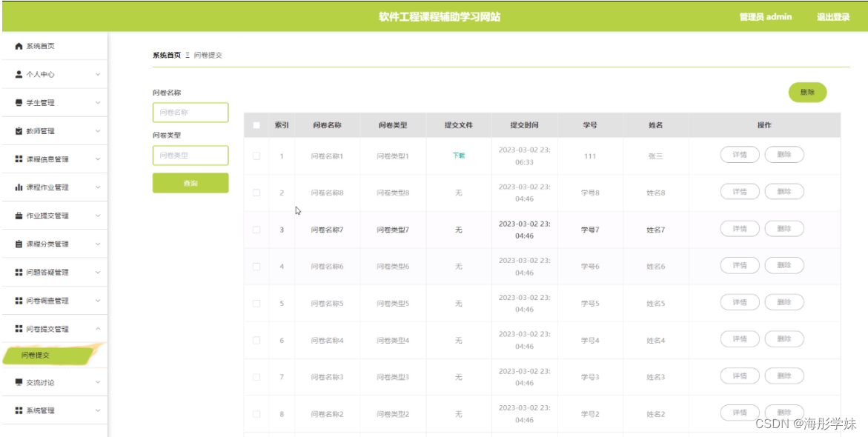Click the green 查询 search button
868x437 pixels.
191,183
